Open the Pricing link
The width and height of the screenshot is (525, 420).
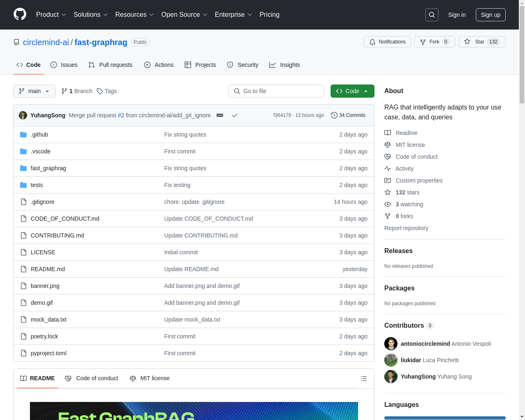coord(269,15)
